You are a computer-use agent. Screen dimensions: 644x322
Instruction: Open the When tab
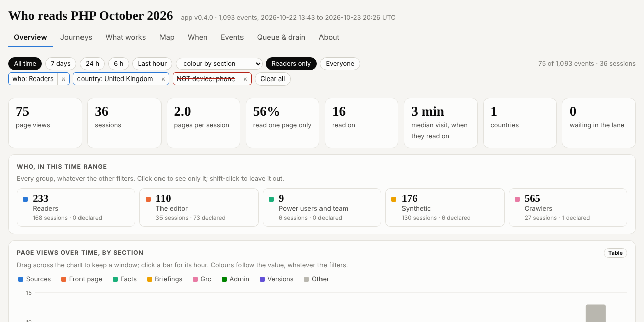pos(198,37)
